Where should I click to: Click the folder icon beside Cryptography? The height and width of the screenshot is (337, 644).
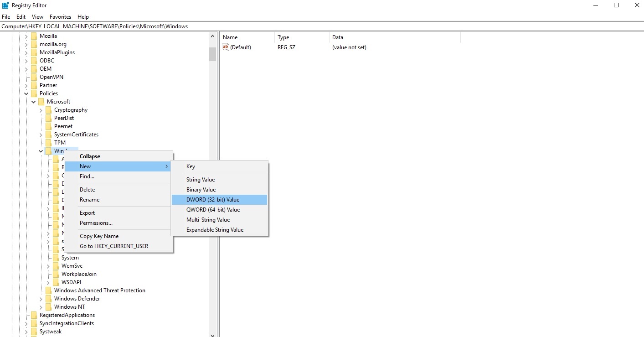pyautogui.click(x=49, y=109)
